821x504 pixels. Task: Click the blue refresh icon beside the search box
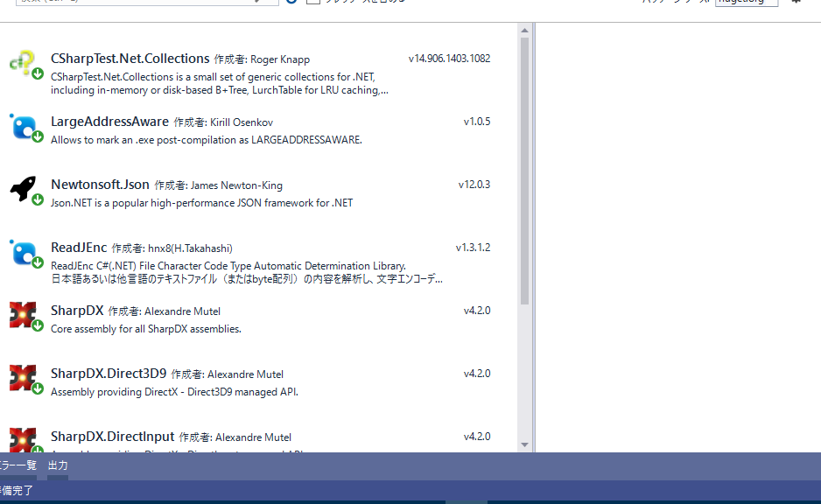click(x=289, y=3)
